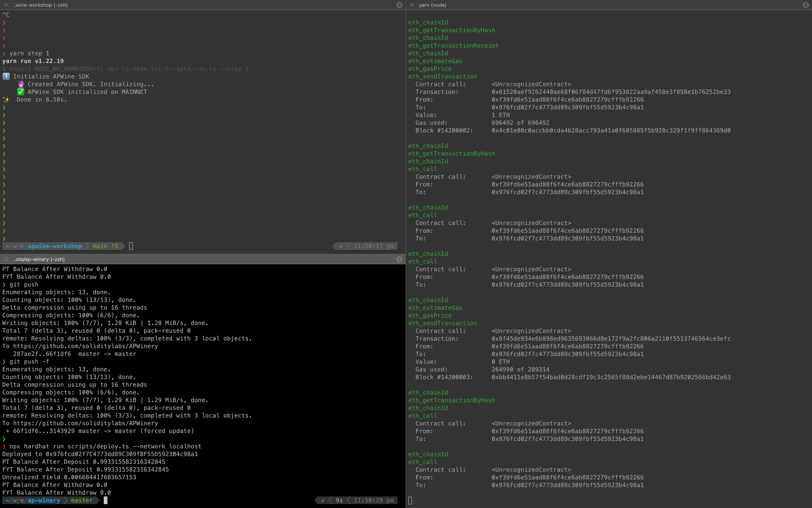Image resolution: width=812 pixels, height=508 pixels.
Task: Click the 'Done in 8.58s.' line
Action: click(x=42, y=100)
